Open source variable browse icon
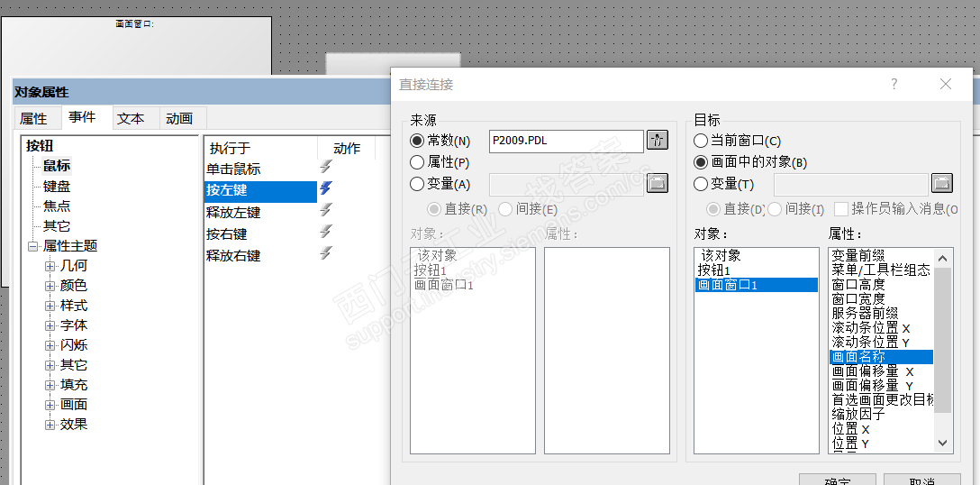 pyautogui.click(x=657, y=183)
